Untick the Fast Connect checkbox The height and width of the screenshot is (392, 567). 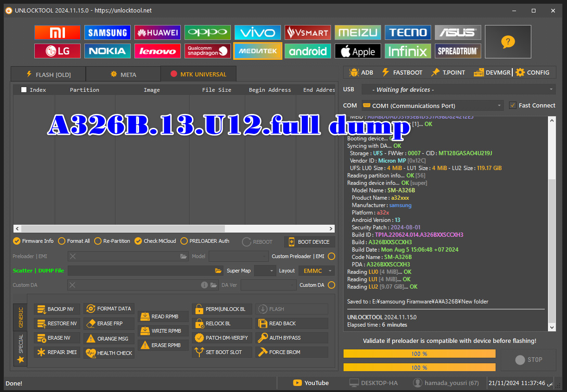[x=512, y=105]
